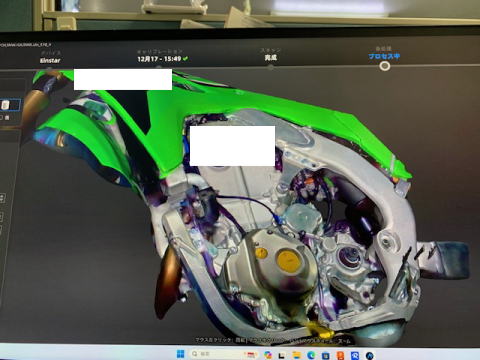Toggle the small checkbox below the thumbnail

coord(1,117)
